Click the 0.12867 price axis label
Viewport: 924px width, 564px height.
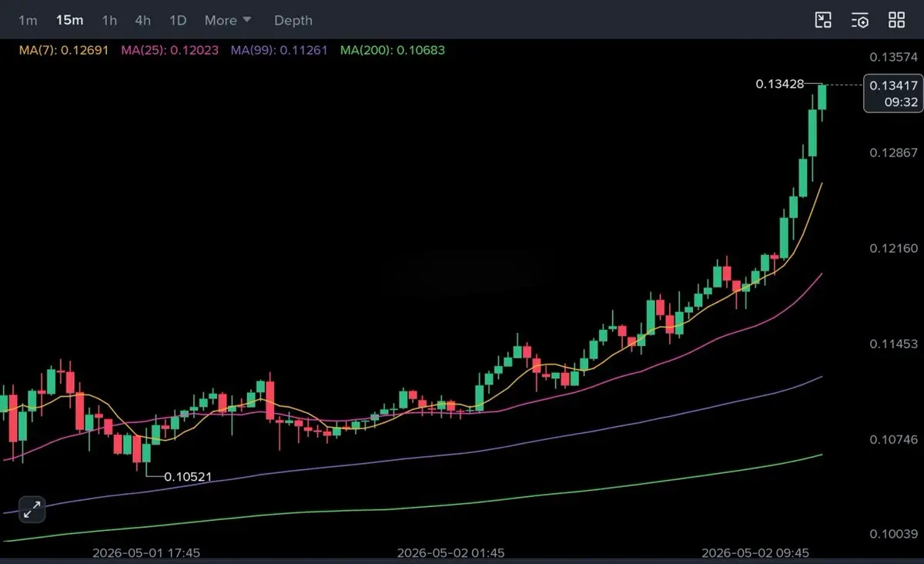coord(894,153)
